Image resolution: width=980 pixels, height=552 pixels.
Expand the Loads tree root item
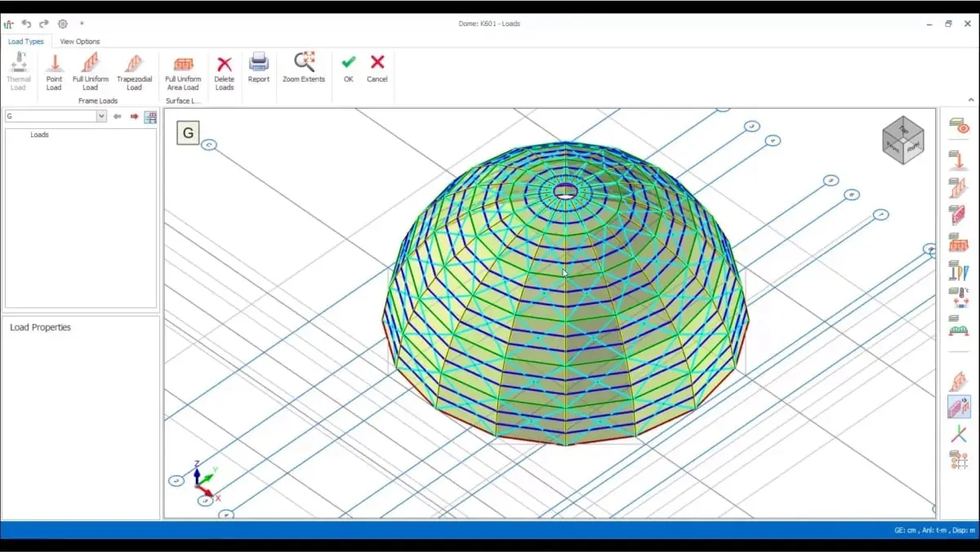tap(39, 135)
